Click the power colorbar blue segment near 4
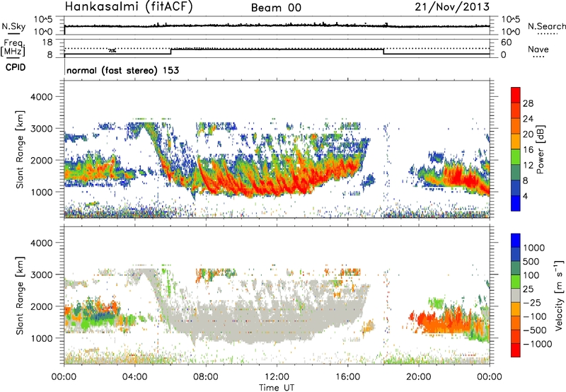This screenshot has height=392, width=566. click(516, 202)
